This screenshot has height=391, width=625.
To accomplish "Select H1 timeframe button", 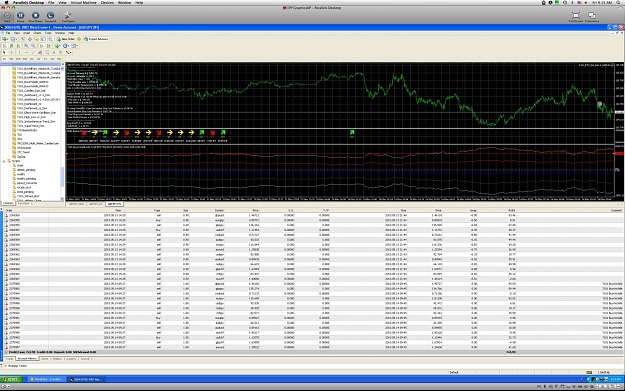I will pos(31,59).
